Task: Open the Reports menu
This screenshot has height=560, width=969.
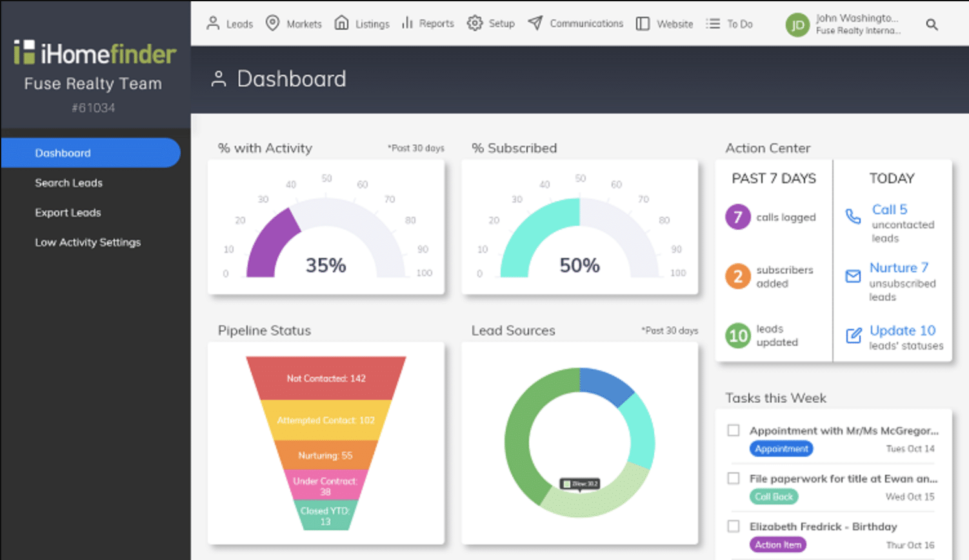Action: pos(428,23)
